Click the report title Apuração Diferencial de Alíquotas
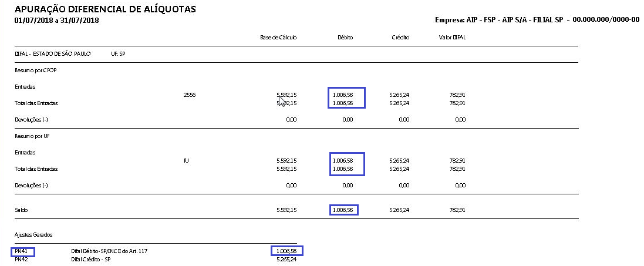The height and width of the screenshot is (266, 644). point(105,9)
